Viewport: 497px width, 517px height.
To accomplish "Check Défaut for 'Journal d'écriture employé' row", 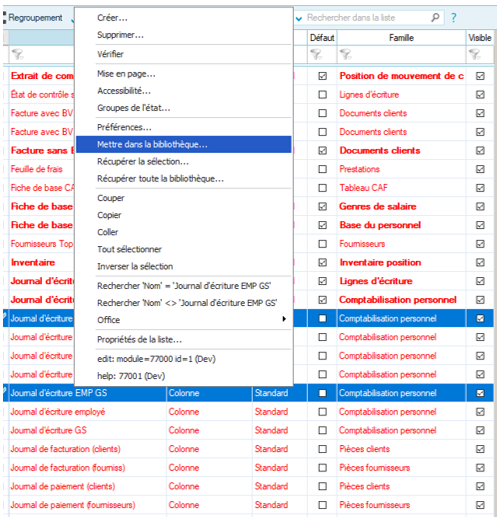I will coord(322,412).
